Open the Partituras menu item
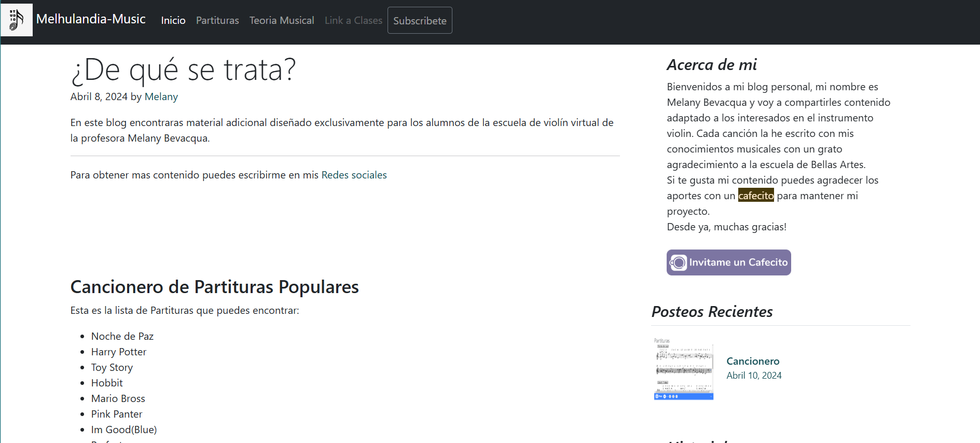The width and height of the screenshot is (980, 443). point(217,20)
